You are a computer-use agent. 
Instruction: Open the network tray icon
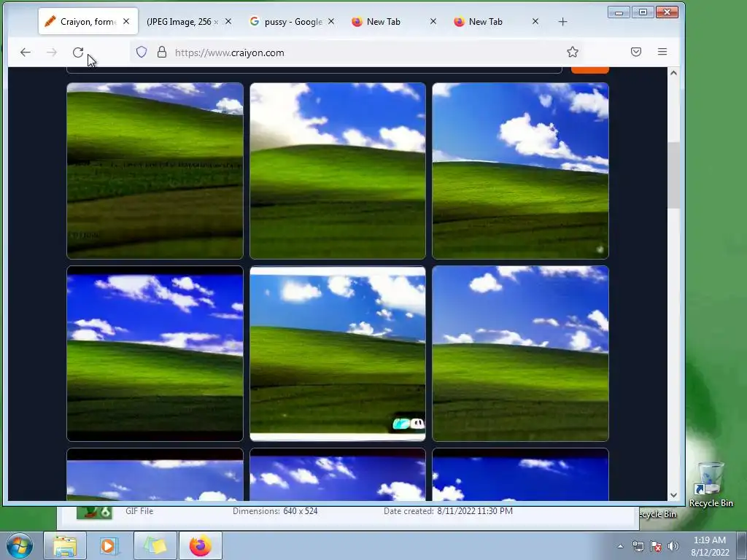638,546
